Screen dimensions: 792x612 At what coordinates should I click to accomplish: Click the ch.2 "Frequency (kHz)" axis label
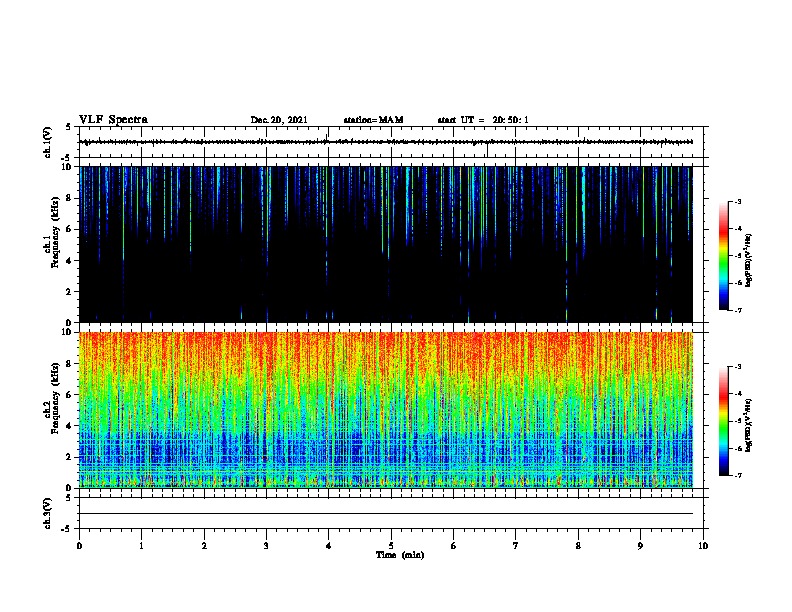pos(55,398)
